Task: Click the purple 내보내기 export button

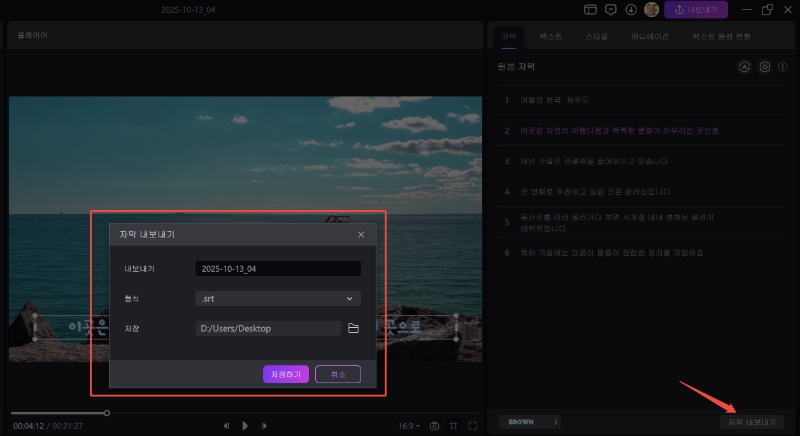Action: 696,10
